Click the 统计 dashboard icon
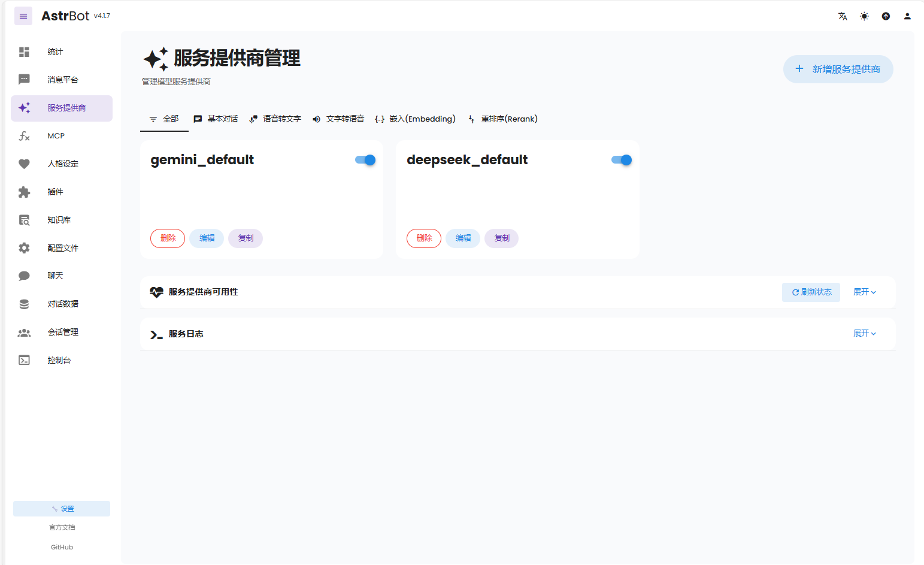The height and width of the screenshot is (565, 924). pos(24,52)
